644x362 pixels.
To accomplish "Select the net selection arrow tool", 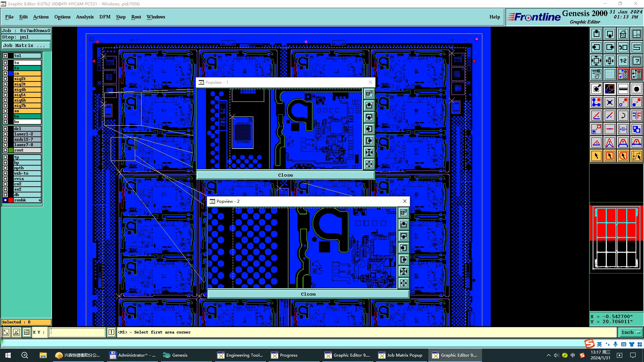I will pos(636,156).
